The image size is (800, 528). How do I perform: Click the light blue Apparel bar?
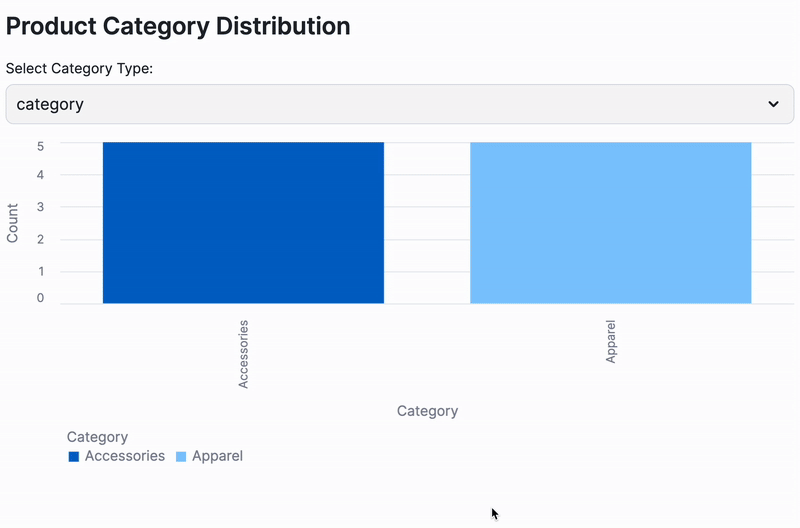610,222
